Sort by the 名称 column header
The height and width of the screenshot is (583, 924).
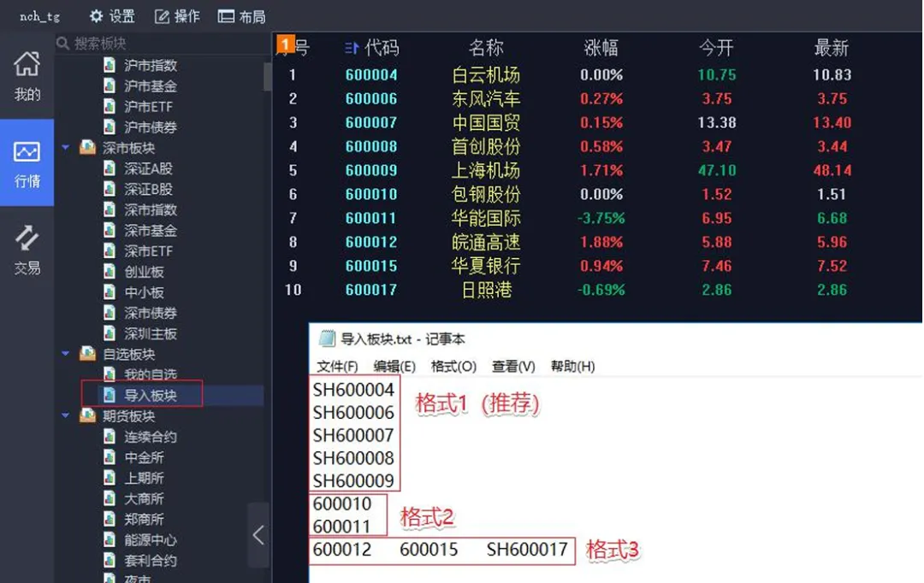(x=486, y=48)
